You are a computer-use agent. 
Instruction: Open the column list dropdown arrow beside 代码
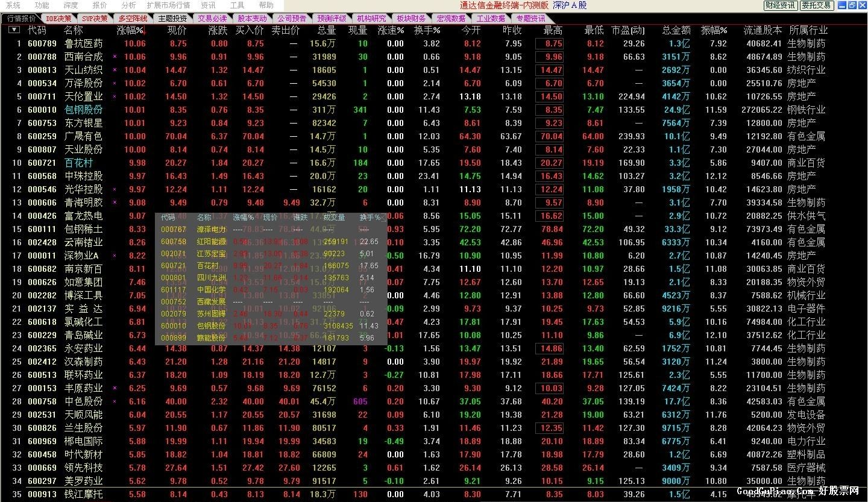coord(14,30)
